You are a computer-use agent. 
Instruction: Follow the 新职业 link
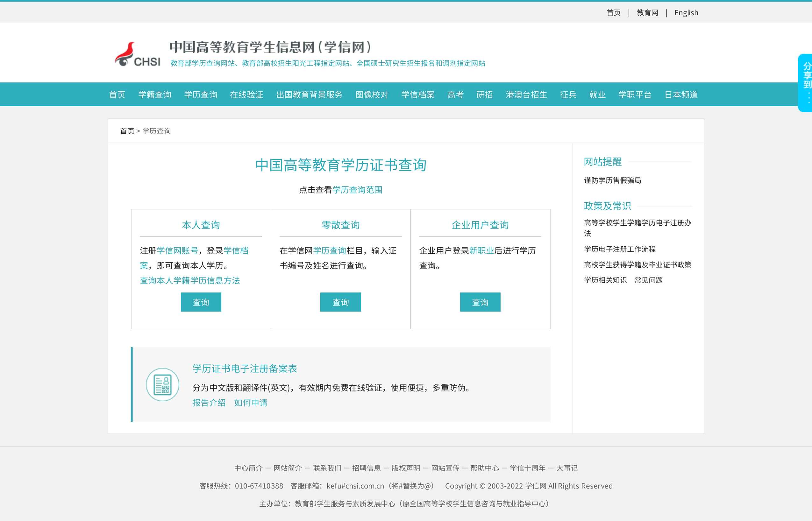click(481, 251)
